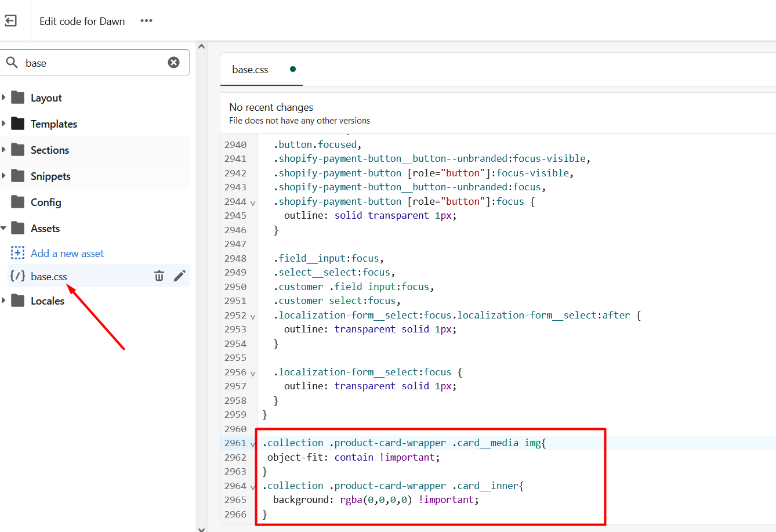Place cursor on 'background: rgba(0,0,0,0)' line
Viewport: 776px width, 532px height.
click(376, 500)
